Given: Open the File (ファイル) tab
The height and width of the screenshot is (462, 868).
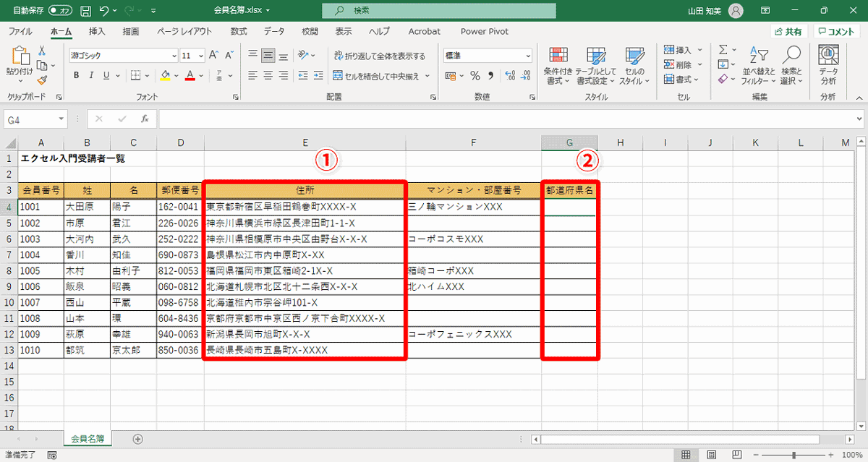Looking at the screenshot, I should (x=20, y=31).
